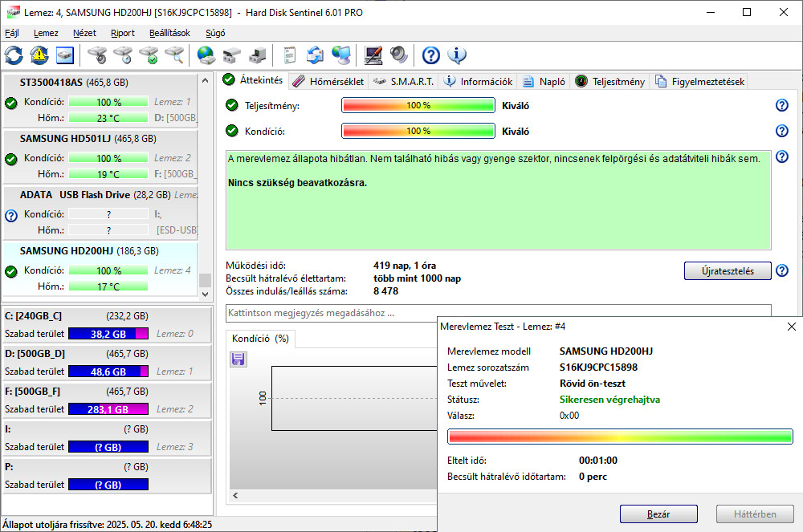Screen dimensions: 803x532
Task: Click the disk with green checkmark toolbar icon
Action: 149,55
